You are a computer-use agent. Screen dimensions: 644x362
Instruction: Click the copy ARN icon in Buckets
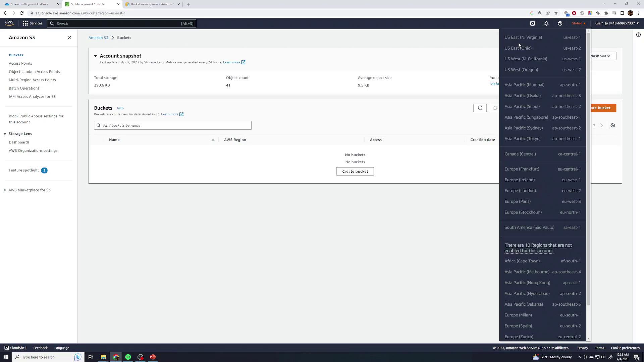(x=496, y=107)
